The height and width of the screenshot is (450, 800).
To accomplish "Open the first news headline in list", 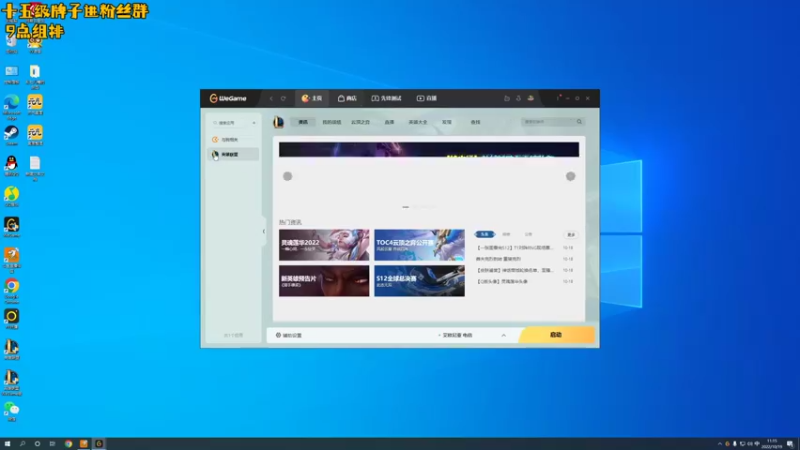I will [514, 248].
